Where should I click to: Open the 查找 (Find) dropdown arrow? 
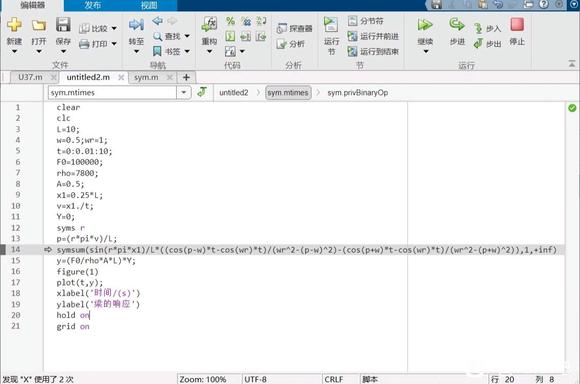187,36
